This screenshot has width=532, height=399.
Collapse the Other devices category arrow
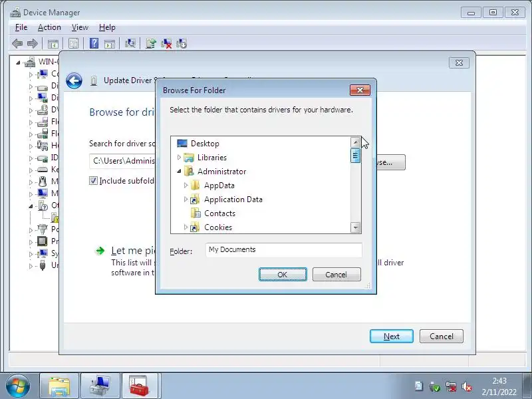pos(31,206)
